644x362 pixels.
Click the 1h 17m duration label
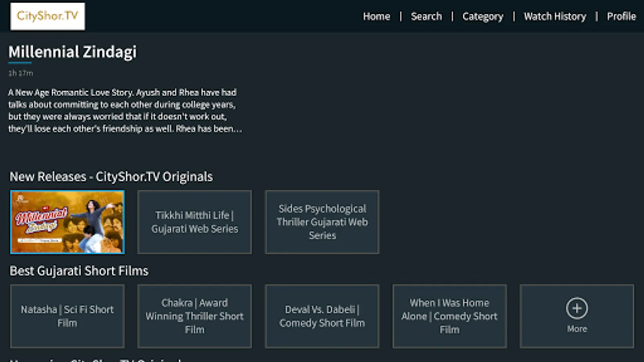21,73
